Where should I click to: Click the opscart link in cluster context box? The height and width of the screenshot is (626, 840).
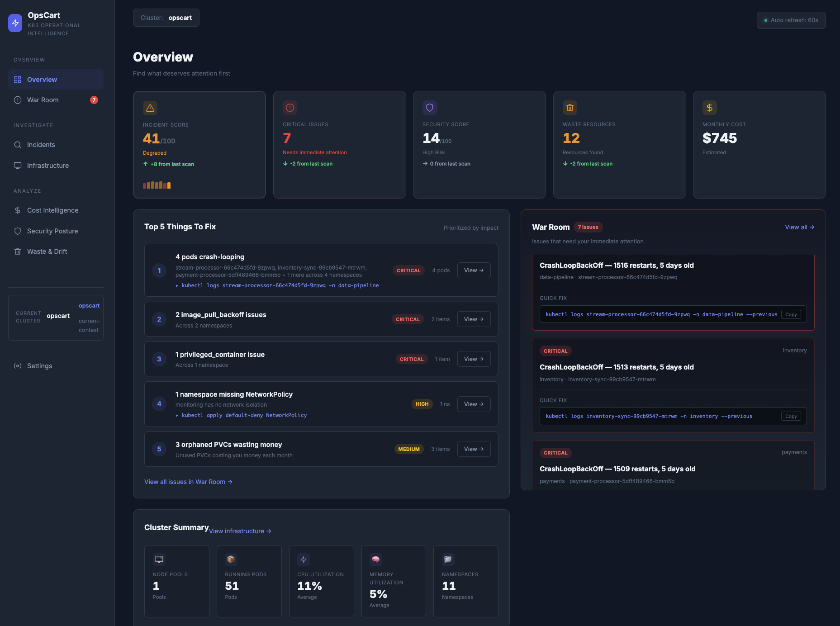tap(89, 306)
